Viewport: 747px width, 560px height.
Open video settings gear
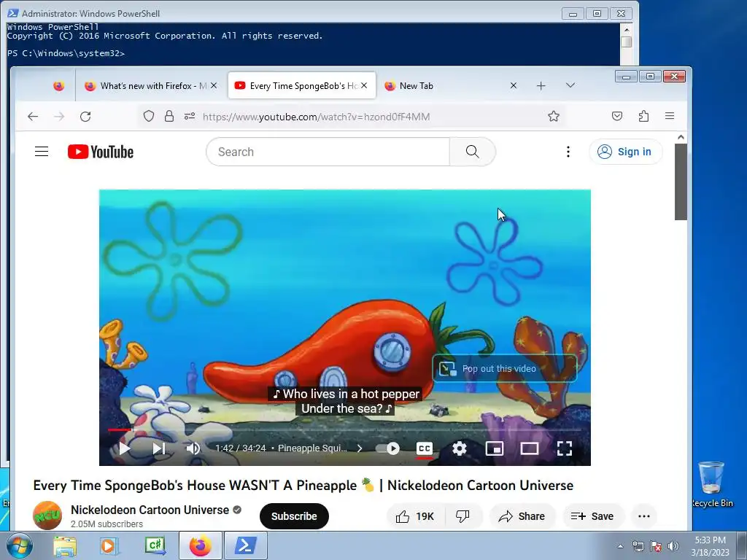click(x=460, y=448)
